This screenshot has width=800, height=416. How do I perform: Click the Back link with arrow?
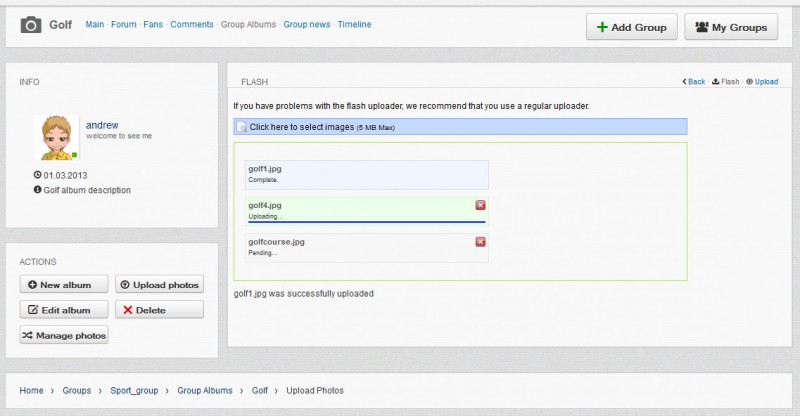694,82
